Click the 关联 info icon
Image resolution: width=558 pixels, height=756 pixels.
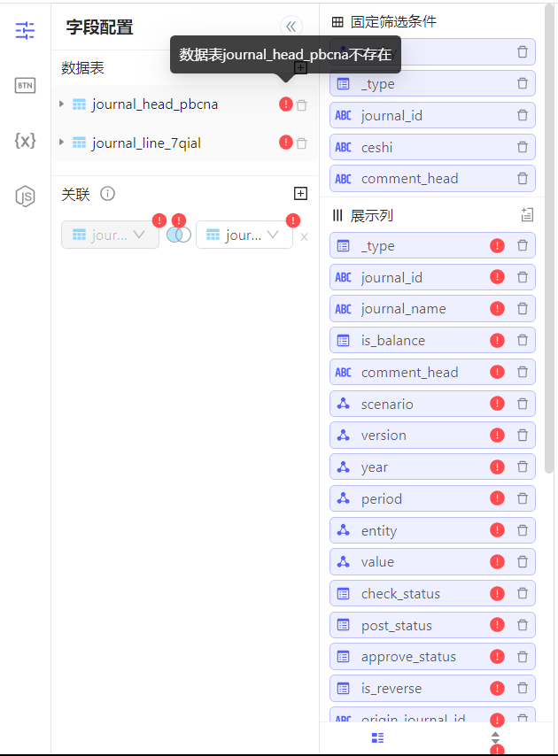click(108, 194)
